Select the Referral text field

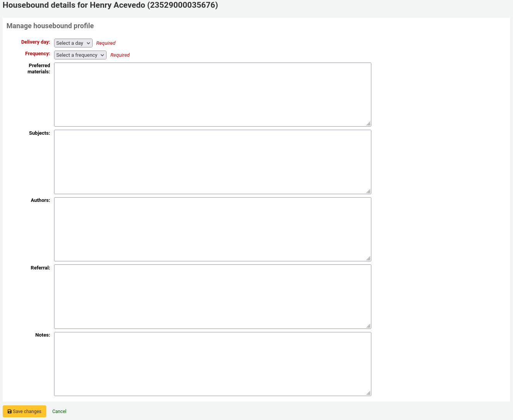click(x=212, y=296)
